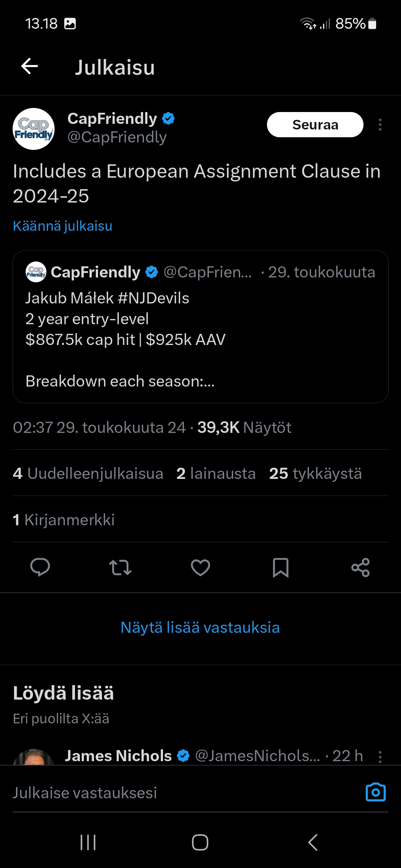Tap the share icon
This screenshot has height=868, width=401.
[x=361, y=567]
